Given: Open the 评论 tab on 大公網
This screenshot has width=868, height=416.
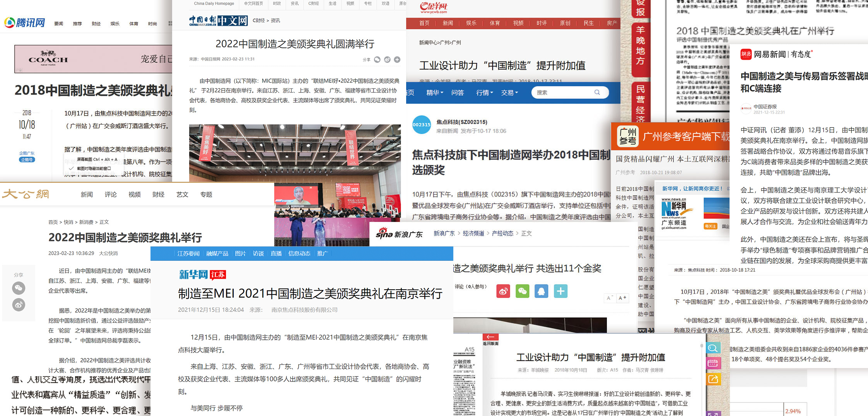Looking at the screenshot, I should pos(111,194).
